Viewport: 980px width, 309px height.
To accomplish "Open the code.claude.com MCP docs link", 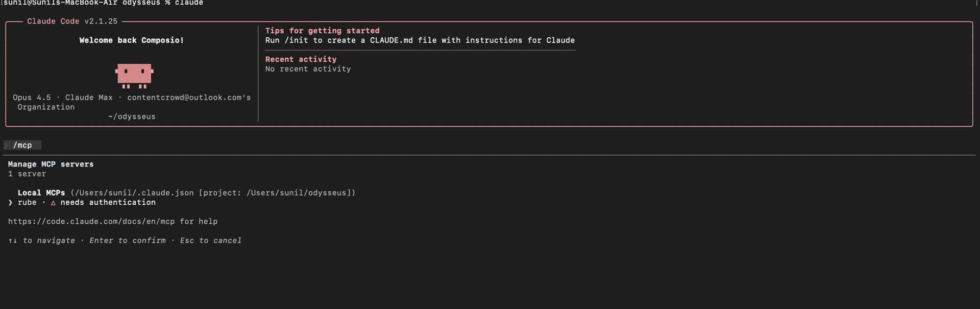I will pyautogui.click(x=91, y=221).
